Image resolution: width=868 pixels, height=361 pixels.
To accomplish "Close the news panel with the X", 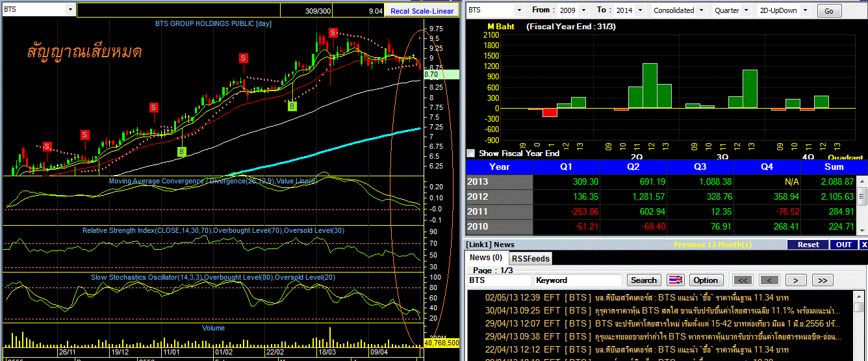I will 863,245.
